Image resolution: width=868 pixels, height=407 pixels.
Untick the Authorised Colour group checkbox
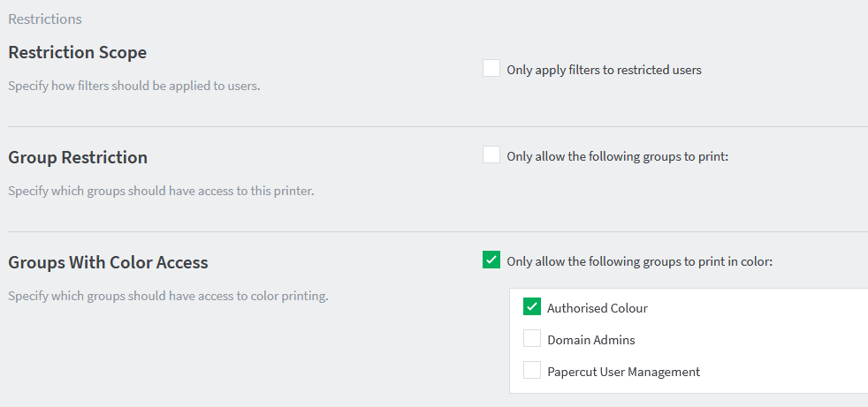[x=531, y=306]
